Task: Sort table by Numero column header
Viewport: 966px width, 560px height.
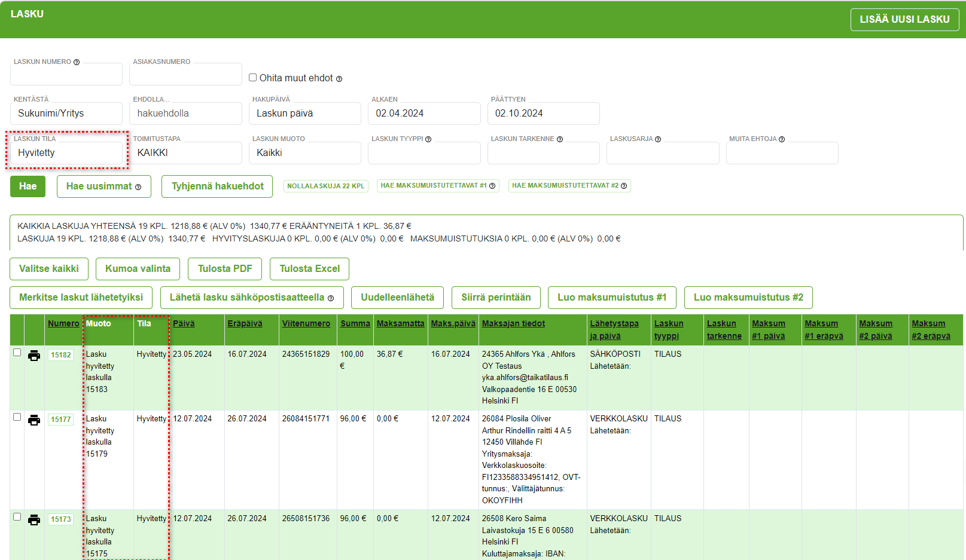Action: pos(63,323)
